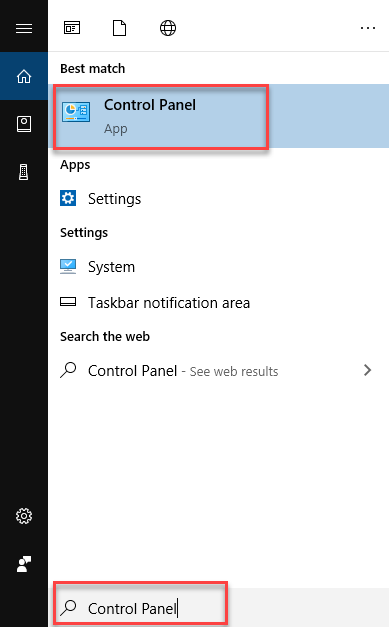This screenshot has width=389, height=627.
Task: Click the Devices tower icon in sidebar
Action: [24, 172]
